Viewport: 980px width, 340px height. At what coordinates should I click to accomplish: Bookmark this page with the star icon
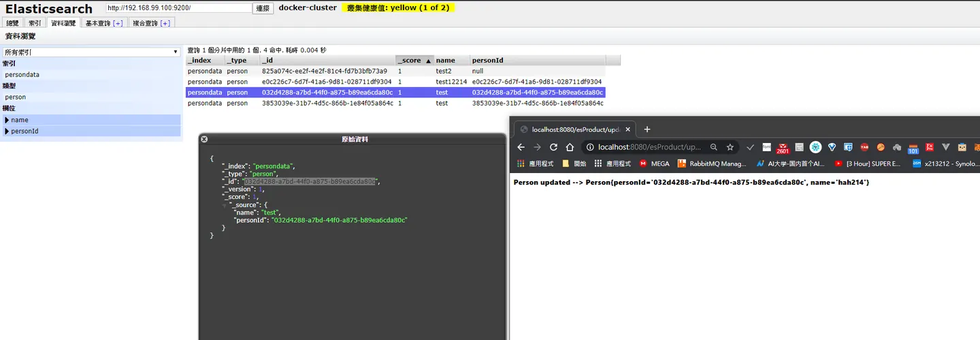[x=730, y=146]
